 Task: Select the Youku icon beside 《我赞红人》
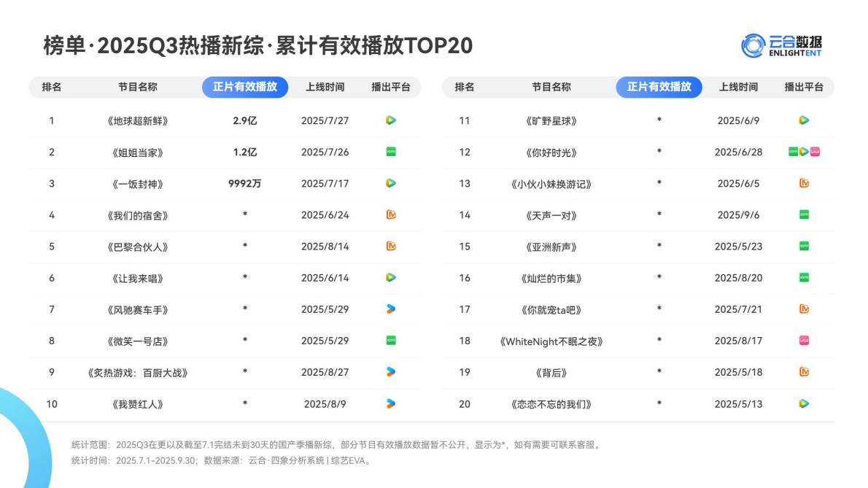pos(392,403)
